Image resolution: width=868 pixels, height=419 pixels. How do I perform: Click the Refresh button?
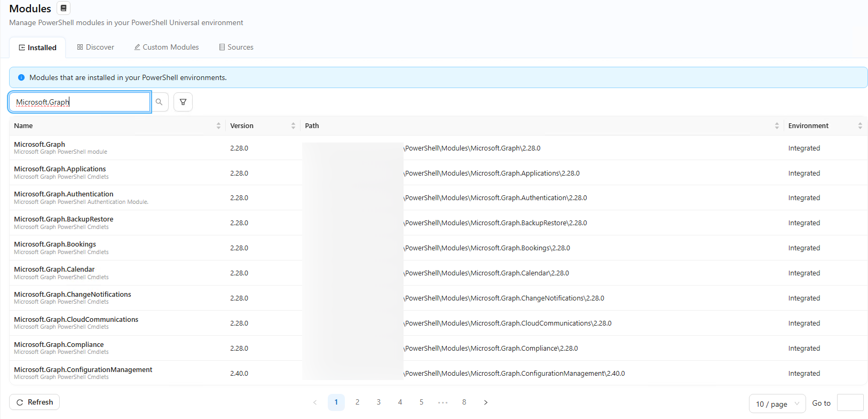pyautogui.click(x=35, y=402)
